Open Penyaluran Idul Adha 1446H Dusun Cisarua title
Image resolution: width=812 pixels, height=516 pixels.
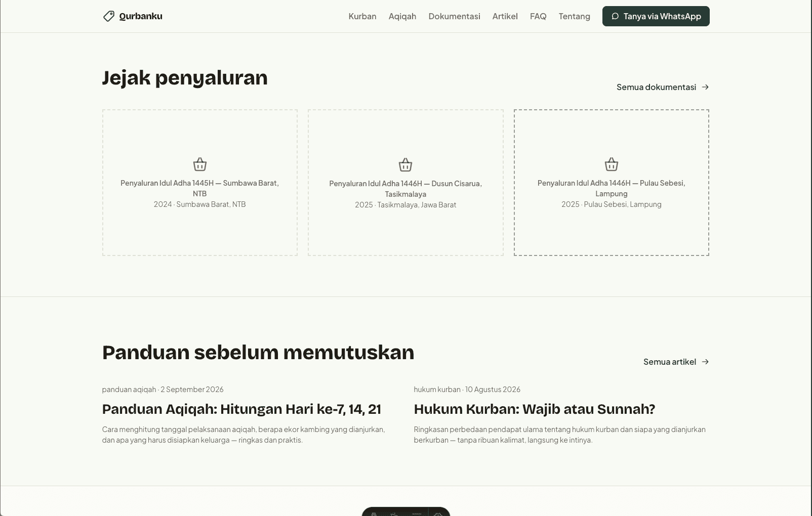405,189
